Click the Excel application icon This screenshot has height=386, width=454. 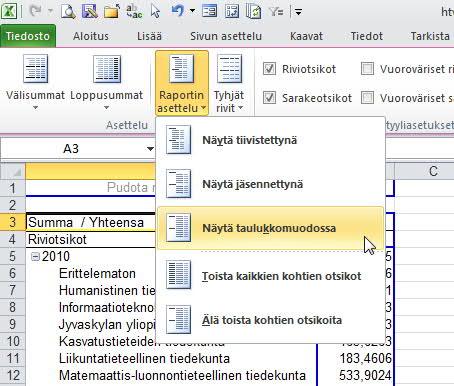point(10,11)
